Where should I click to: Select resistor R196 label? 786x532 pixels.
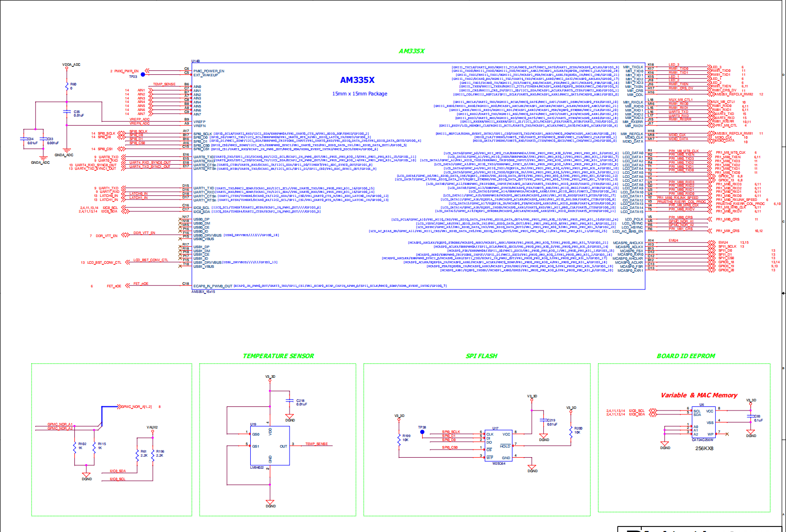tap(160, 451)
